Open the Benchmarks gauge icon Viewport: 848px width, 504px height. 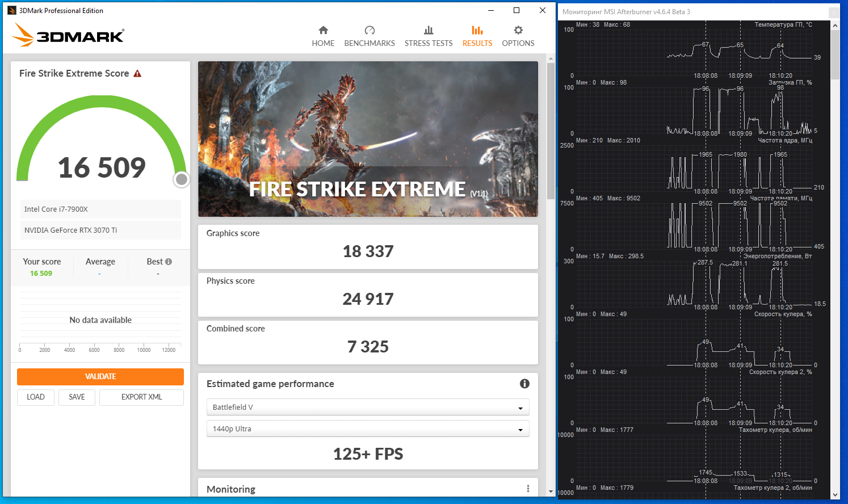[370, 30]
